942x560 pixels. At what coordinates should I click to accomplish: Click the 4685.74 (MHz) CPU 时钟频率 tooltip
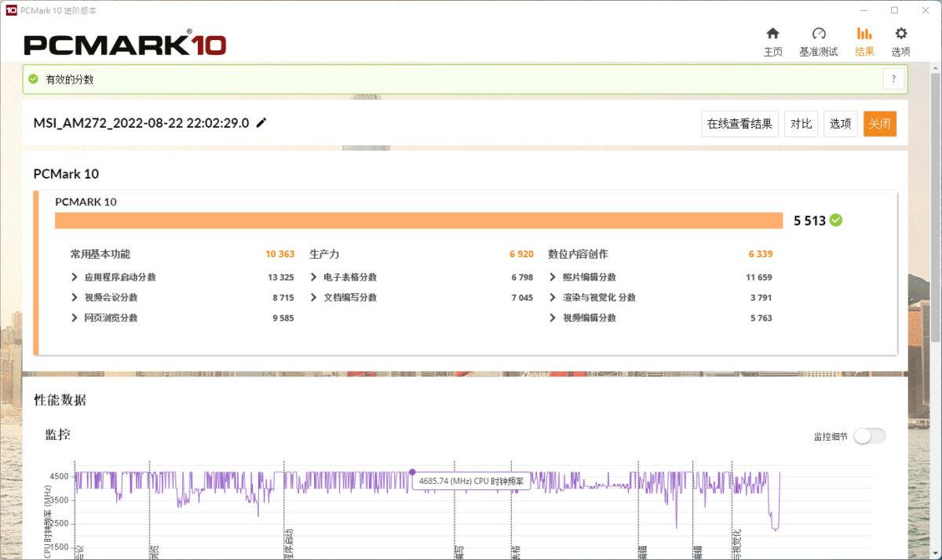(x=471, y=481)
